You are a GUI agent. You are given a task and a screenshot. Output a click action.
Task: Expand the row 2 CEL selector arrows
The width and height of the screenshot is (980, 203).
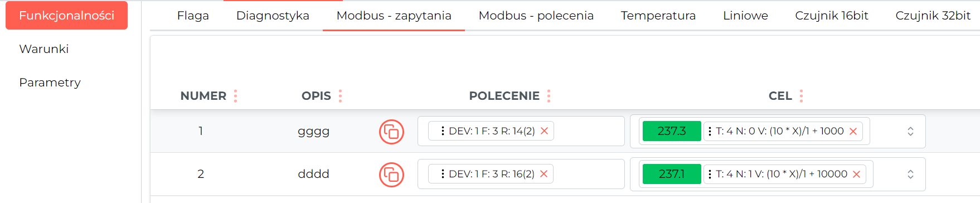pos(910,174)
